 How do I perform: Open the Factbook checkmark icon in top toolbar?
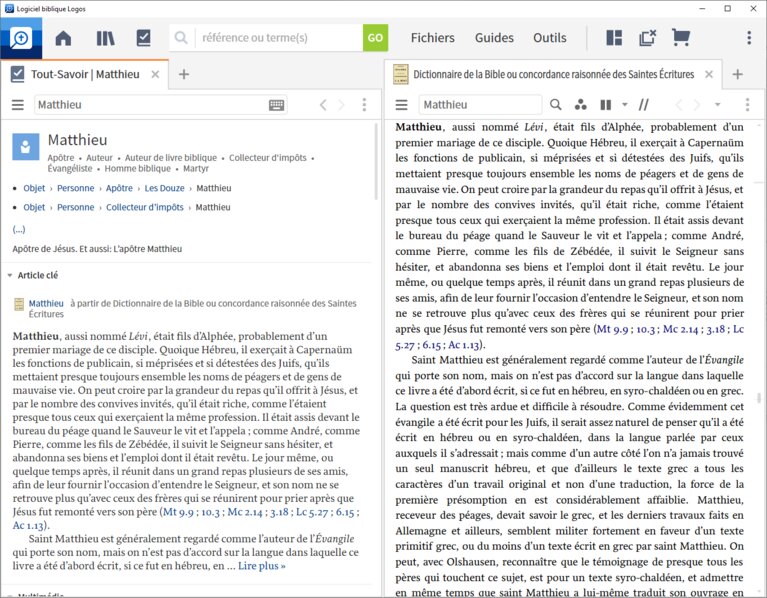[143, 38]
